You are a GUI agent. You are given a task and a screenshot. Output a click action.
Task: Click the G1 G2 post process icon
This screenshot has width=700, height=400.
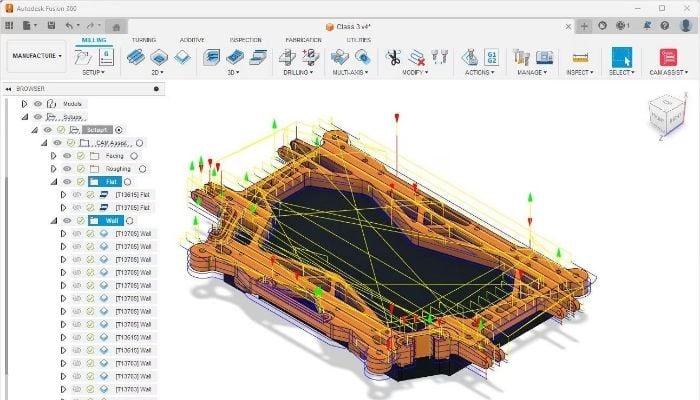(492, 57)
